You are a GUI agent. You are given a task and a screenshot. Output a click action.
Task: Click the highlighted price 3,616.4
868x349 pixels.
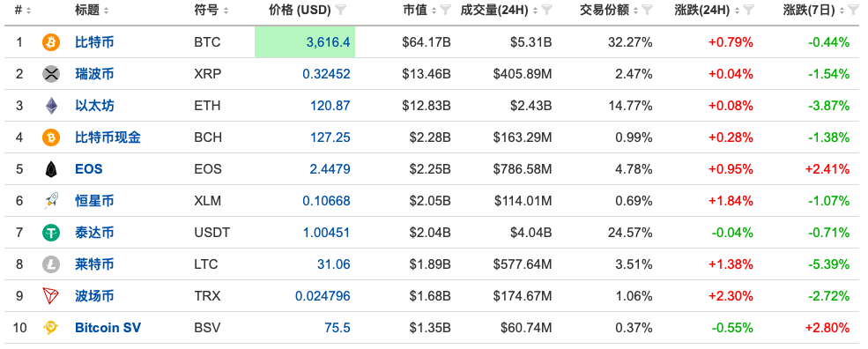(x=329, y=42)
